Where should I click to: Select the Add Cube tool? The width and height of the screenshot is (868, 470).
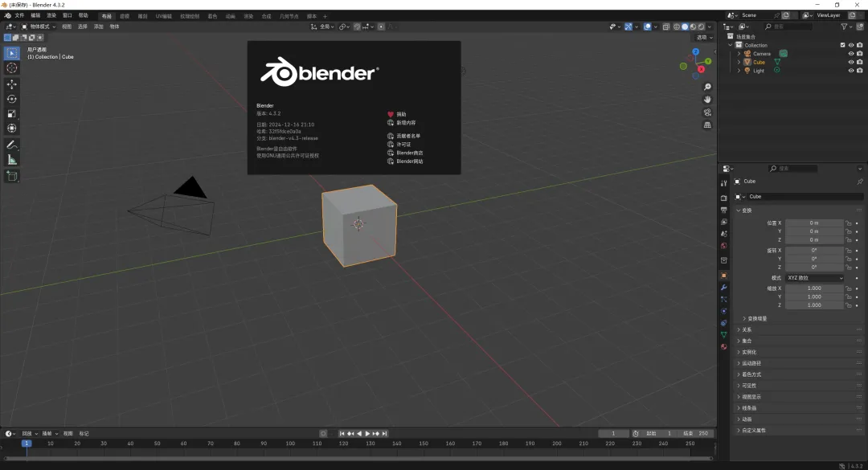[11, 176]
